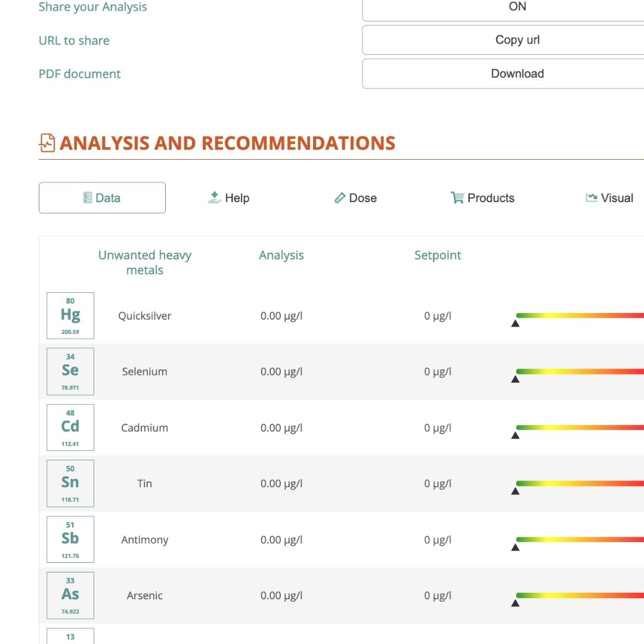
Task: Click the Setpoint column header
Action: point(438,255)
